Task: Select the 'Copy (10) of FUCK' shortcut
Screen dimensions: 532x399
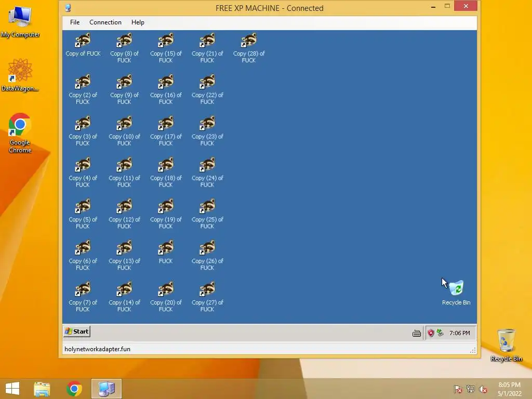Action: [125, 131]
